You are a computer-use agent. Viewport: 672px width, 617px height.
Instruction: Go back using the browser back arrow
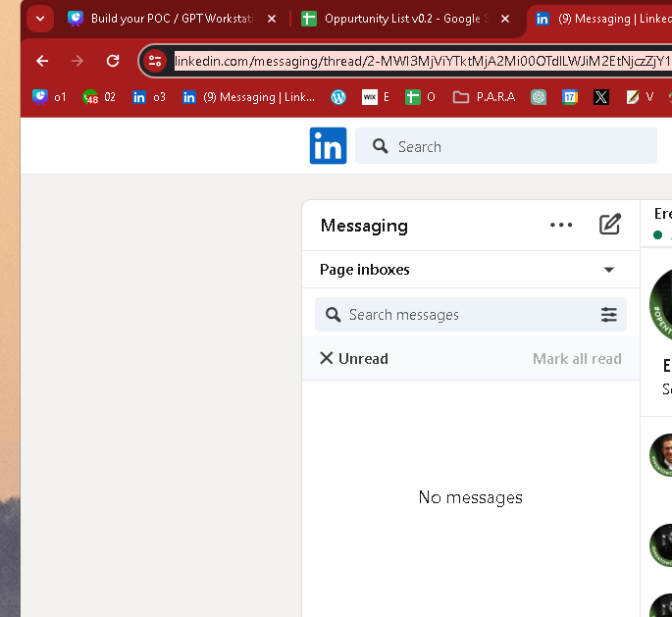coord(42,61)
